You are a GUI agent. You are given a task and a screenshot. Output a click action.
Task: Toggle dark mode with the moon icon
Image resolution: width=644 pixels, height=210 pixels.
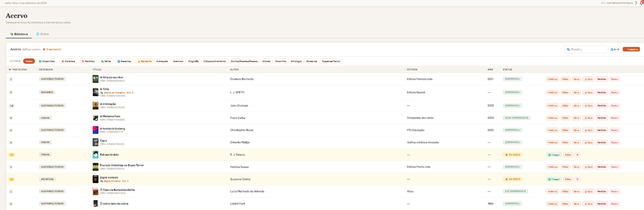pyautogui.click(x=636, y=3)
